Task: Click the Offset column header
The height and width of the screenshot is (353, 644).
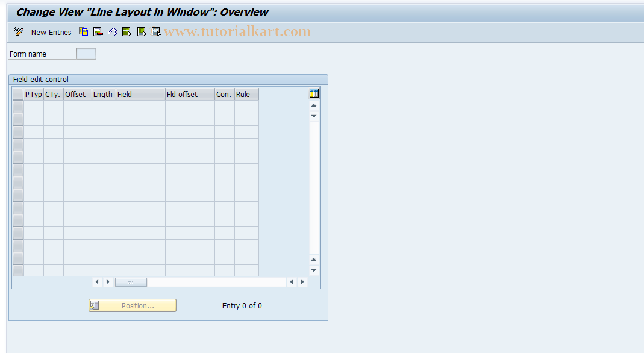Action: point(77,95)
